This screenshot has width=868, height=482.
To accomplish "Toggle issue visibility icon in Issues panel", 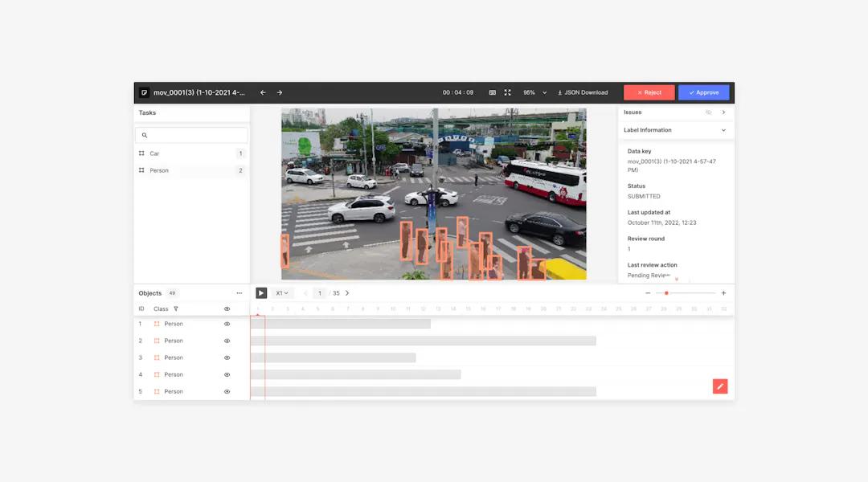I will [709, 112].
